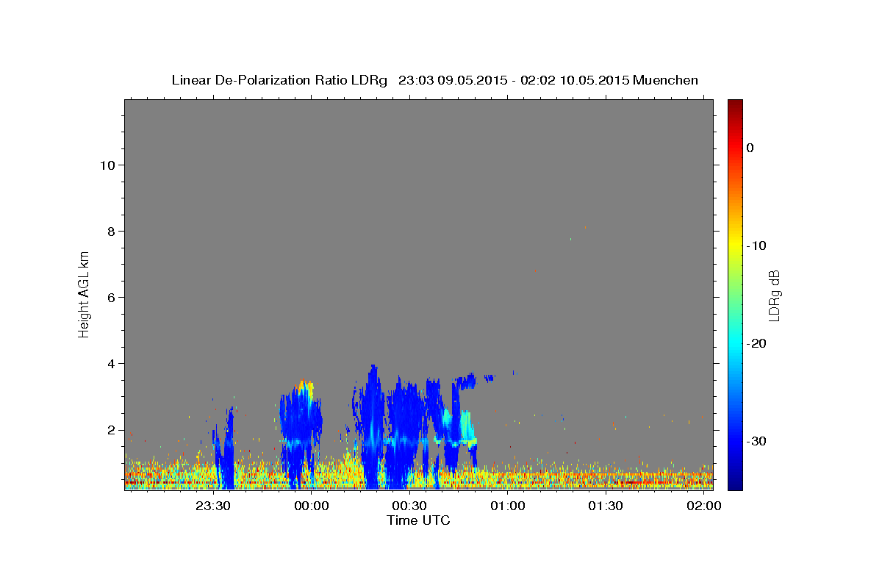The height and width of the screenshot is (588, 882).
Task: Click the 23:30 time tick label
Action: click(214, 506)
